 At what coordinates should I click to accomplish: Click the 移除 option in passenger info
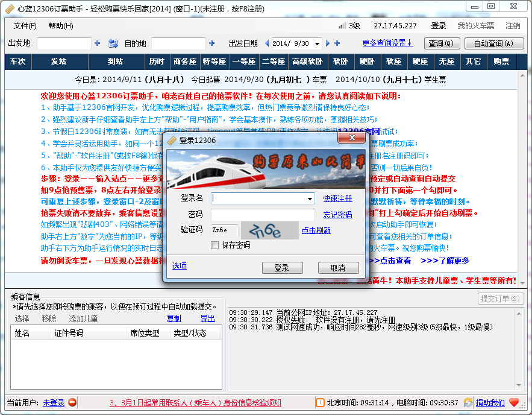49,318
